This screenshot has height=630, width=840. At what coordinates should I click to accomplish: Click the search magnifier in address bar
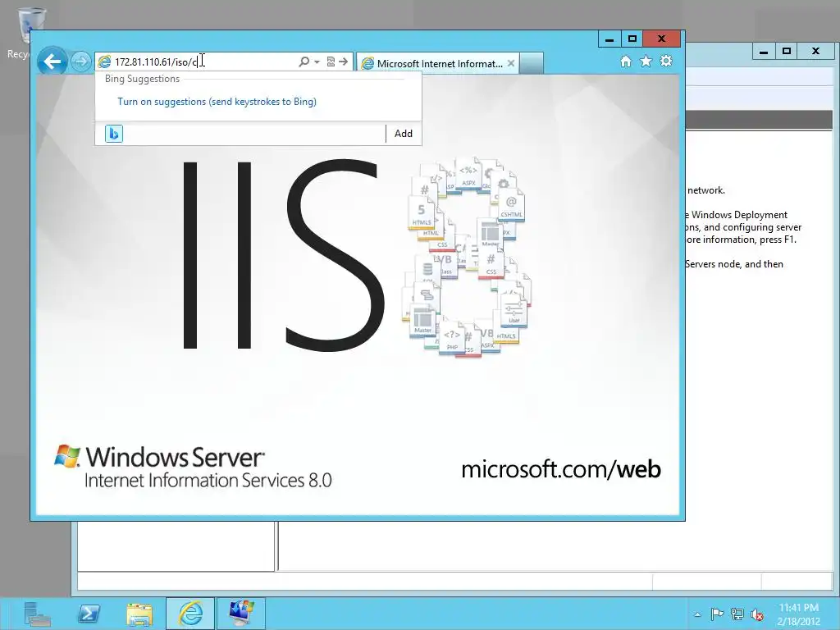(x=304, y=62)
